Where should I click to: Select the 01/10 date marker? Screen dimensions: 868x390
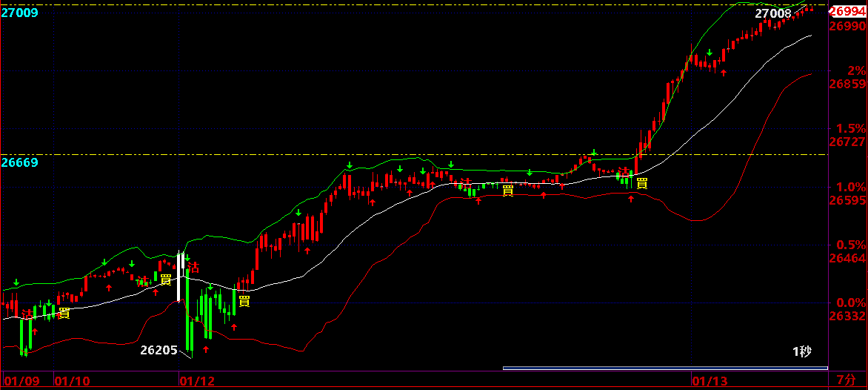coord(73,381)
